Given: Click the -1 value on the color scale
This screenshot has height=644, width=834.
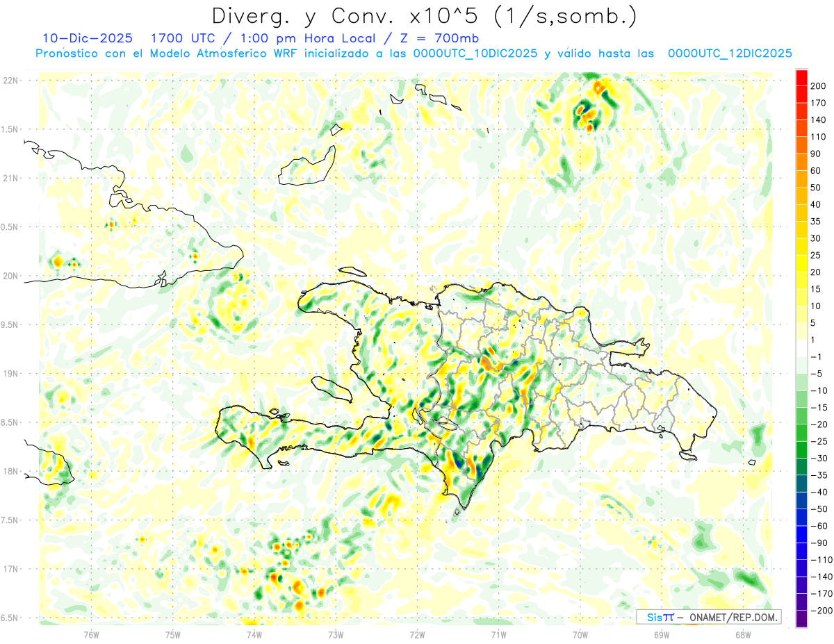Looking at the screenshot, I should pyautogui.click(x=817, y=357).
